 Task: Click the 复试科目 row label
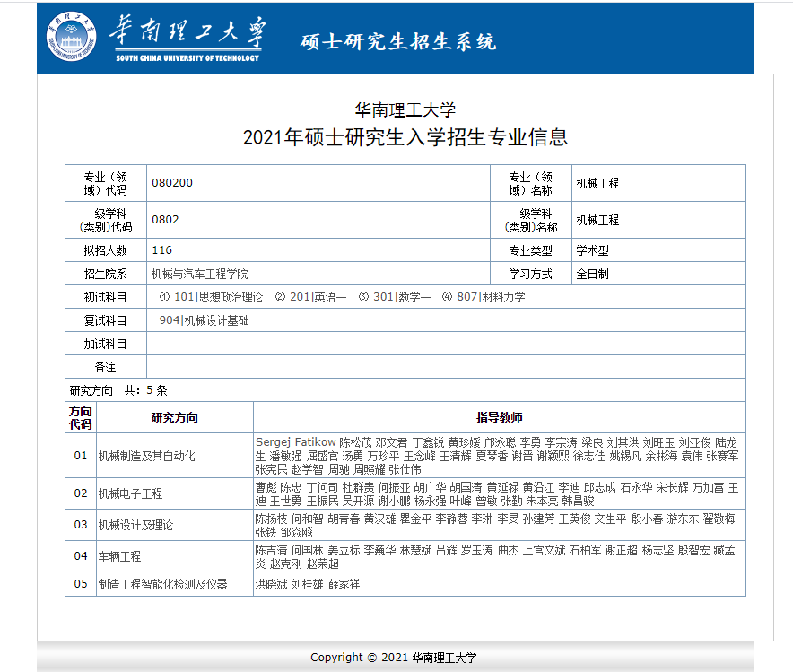point(105,320)
